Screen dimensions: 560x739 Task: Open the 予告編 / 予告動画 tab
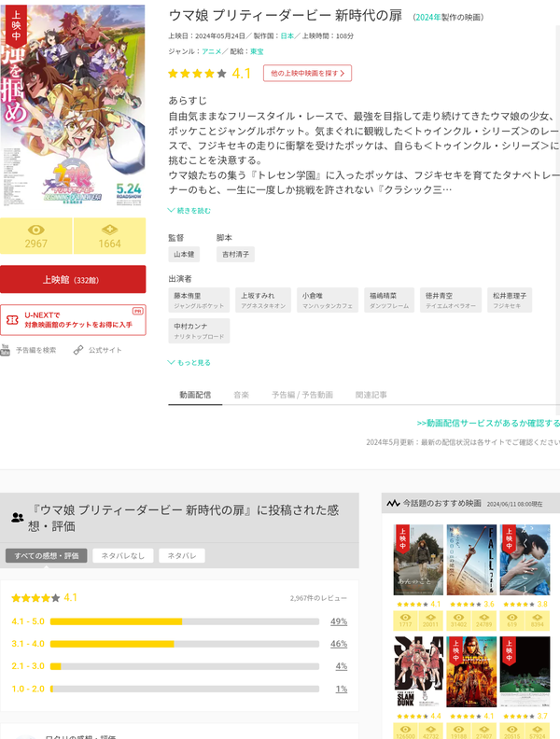302,395
